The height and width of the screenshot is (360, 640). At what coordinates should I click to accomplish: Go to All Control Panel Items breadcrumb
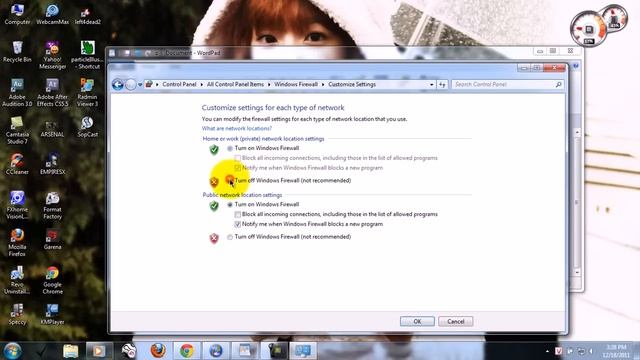point(235,84)
